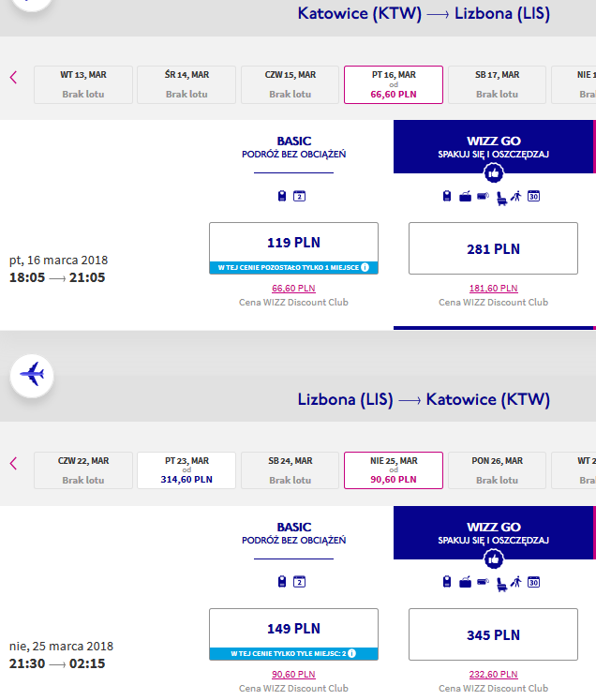Choose the 119 PLN BASIC outbound fare

click(x=293, y=243)
